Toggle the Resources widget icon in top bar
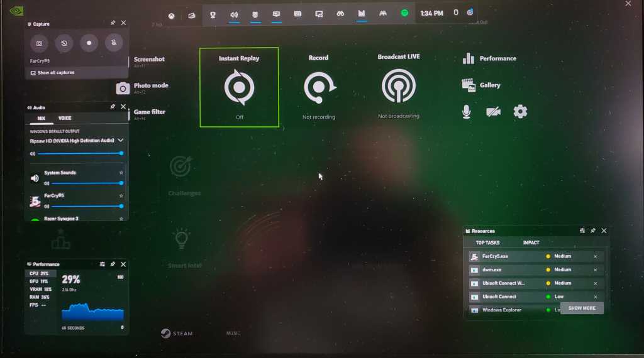644x358 pixels. click(362, 14)
